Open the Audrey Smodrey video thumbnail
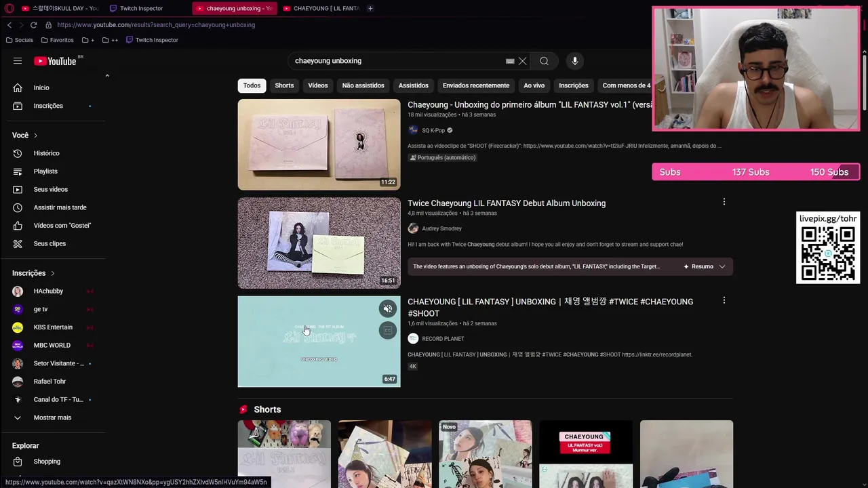This screenshot has width=868, height=488. click(319, 243)
